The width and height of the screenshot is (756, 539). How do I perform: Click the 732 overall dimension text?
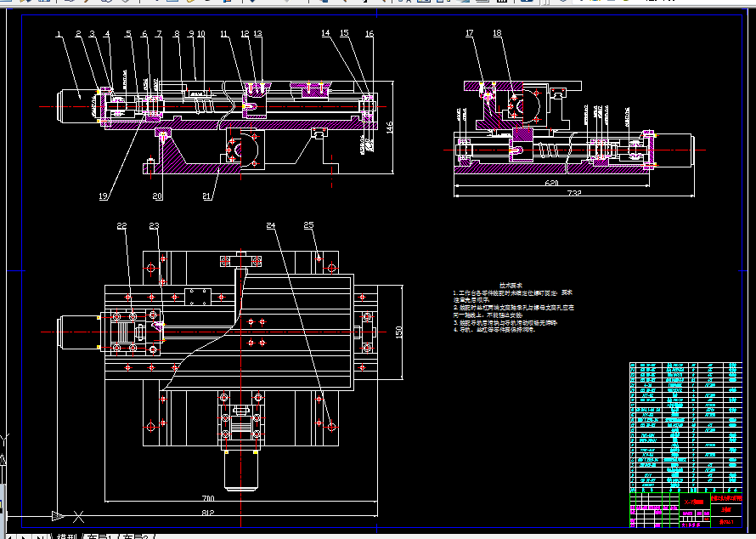click(x=573, y=193)
